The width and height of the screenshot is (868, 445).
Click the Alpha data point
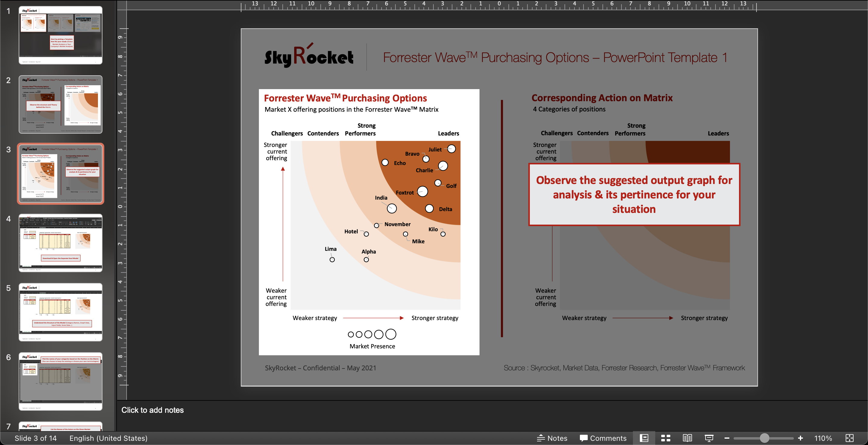tap(366, 260)
